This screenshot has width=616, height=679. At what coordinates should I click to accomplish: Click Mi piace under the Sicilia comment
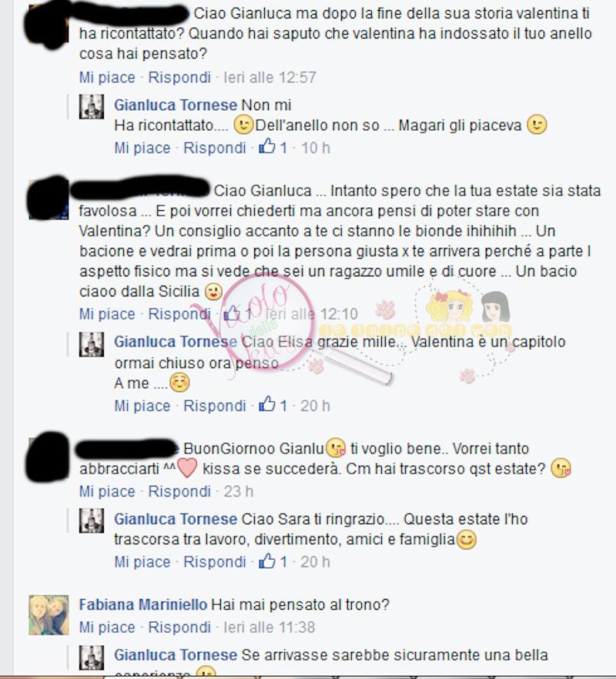point(107,314)
